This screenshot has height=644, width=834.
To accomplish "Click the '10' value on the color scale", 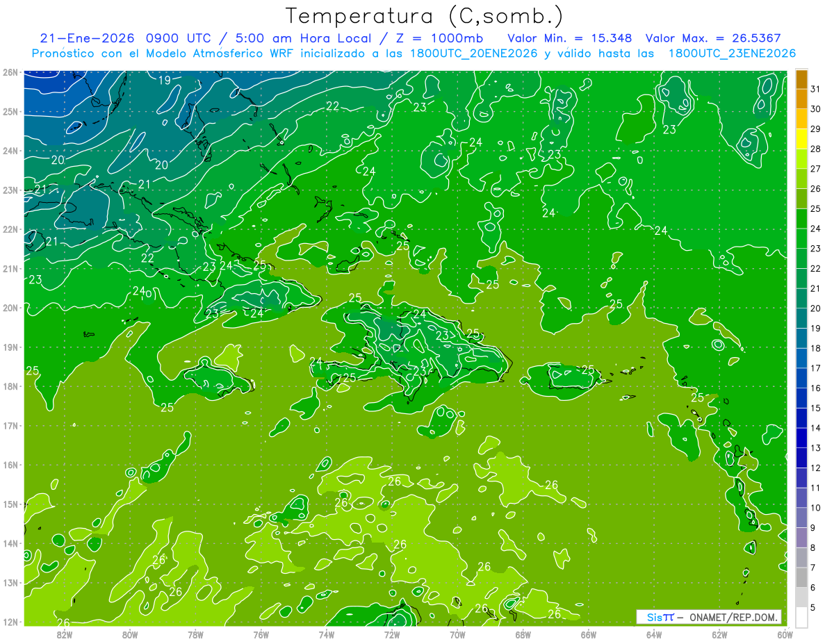I will click(816, 508).
